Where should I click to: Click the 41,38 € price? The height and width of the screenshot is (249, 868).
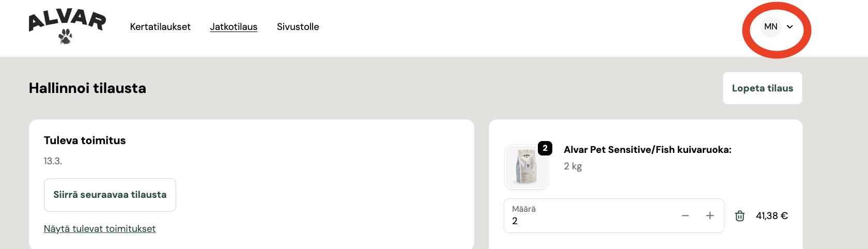point(772,216)
